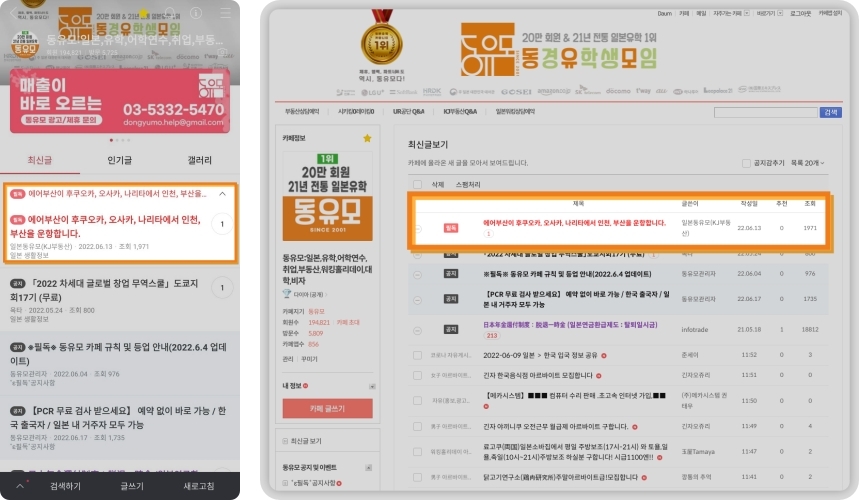Switch to the 최신글 tab

(39, 160)
